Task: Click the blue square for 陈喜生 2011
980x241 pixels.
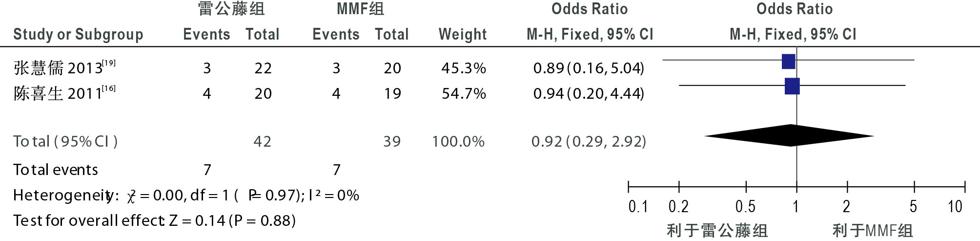Action: click(792, 86)
